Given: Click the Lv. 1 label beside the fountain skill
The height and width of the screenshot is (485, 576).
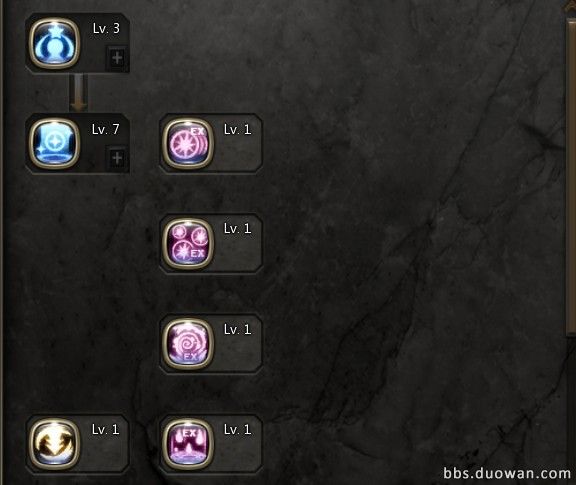Looking at the screenshot, I should pos(238,430).
